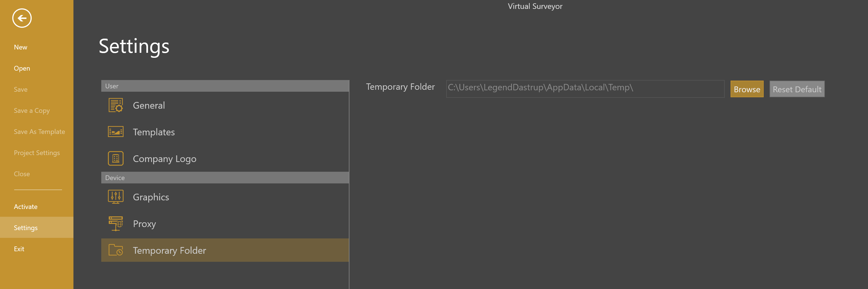Switch to the Activate sidebar entry

[x=26, y=206]
